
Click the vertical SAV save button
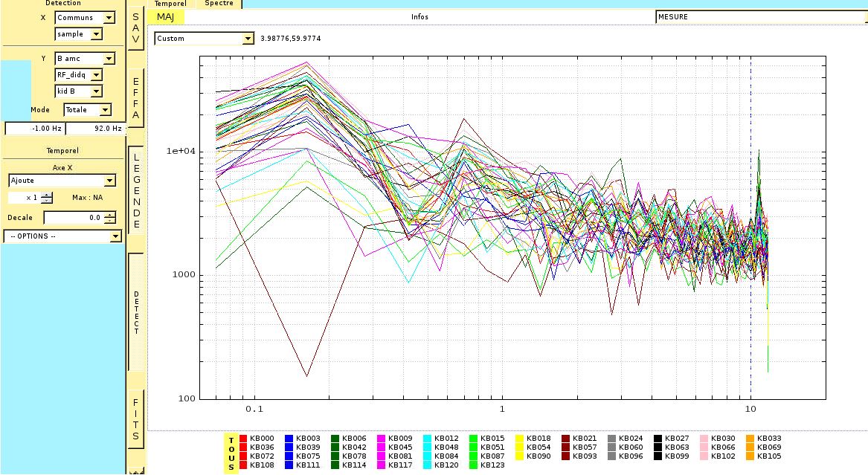pos(135,28)
